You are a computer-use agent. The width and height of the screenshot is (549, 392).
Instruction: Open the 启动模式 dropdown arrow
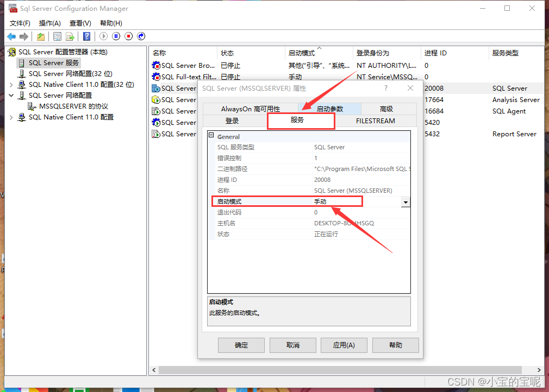[x=405, y=202]
